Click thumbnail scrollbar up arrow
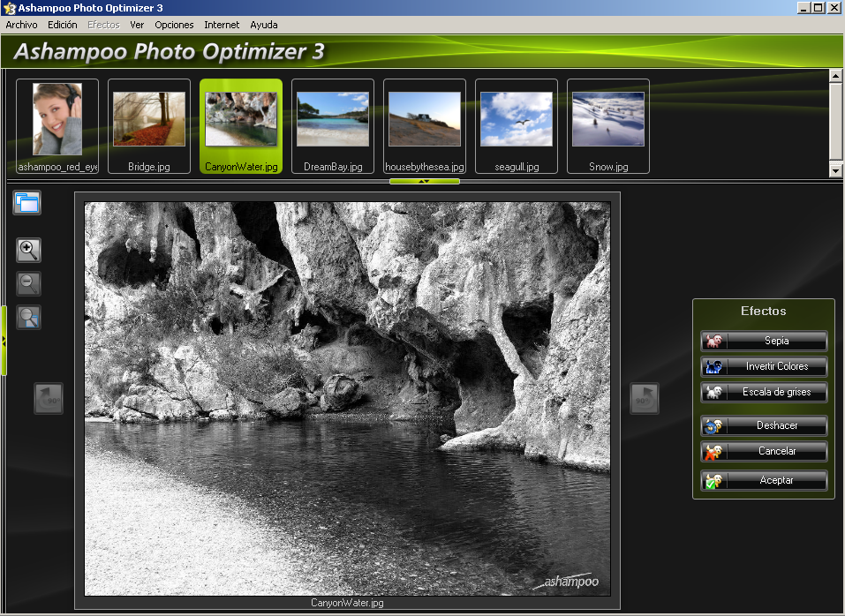The image size is (845, 616). point(835,75)
